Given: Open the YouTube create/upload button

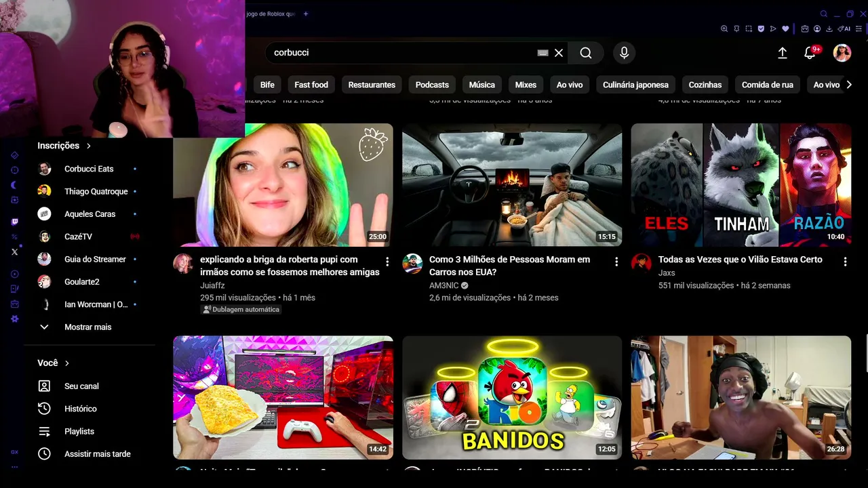Looking at the screenshot, I should click(x=782, y=53).
